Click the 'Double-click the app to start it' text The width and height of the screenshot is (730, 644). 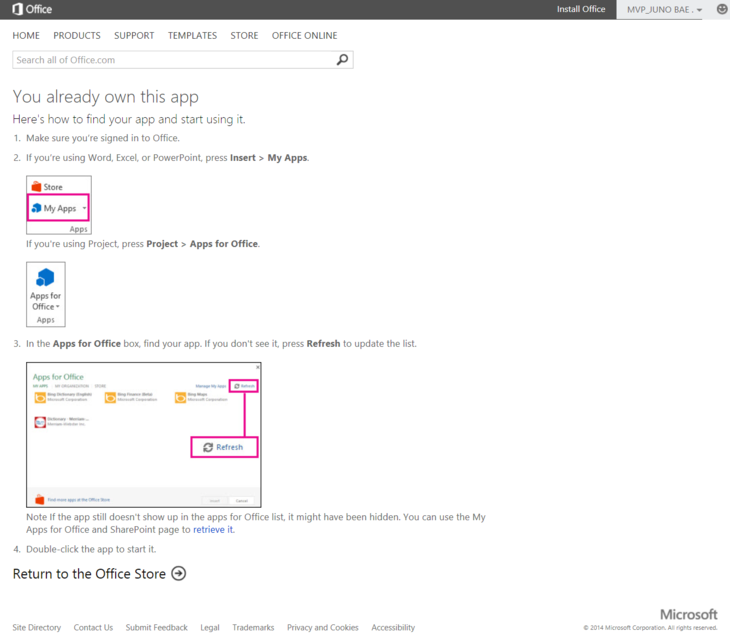click(91, 549)
